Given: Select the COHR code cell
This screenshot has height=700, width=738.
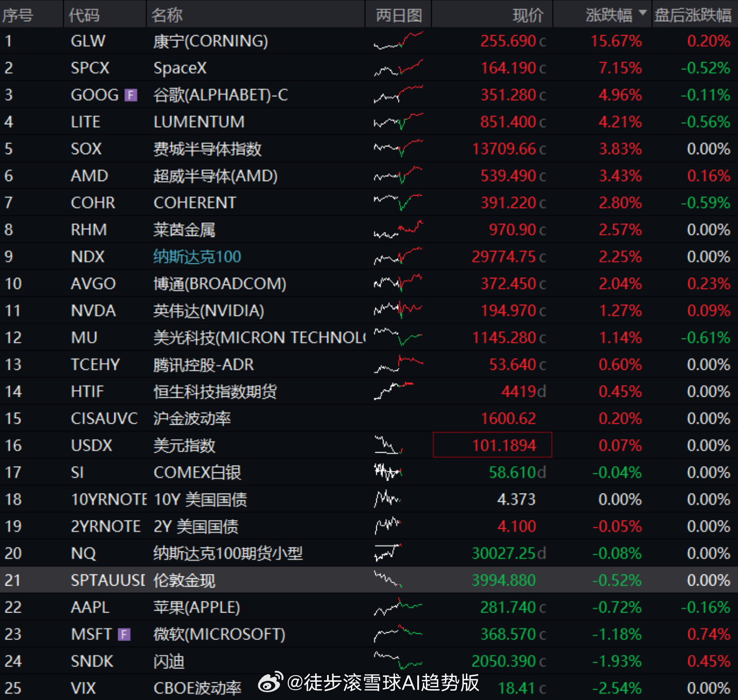Looking at the screenshot, I should point(93,203).
